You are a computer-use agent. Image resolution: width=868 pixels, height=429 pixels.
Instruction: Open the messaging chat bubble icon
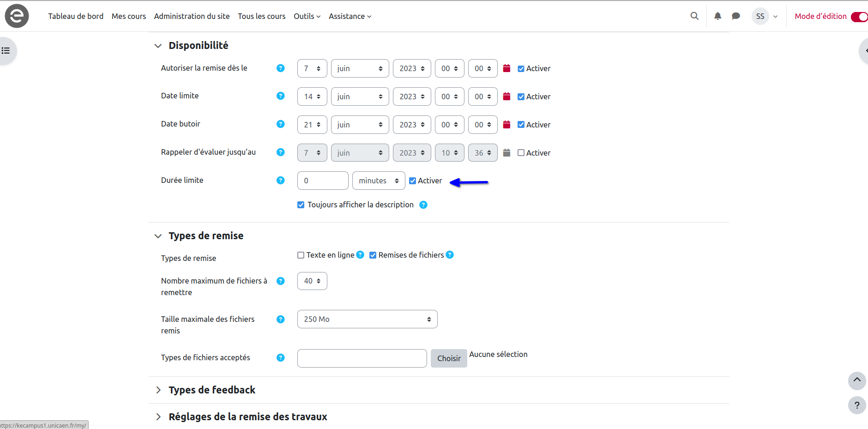tap(736, 16)
